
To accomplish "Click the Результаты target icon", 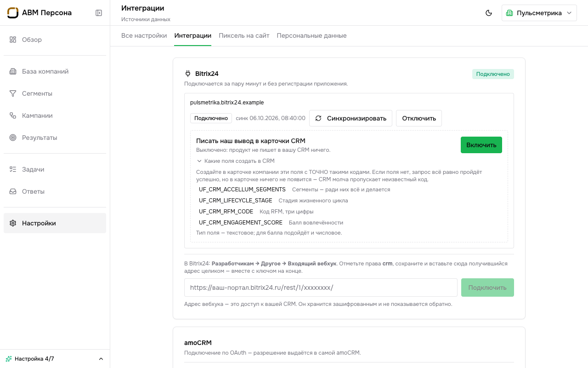I will [x=13, y=138].
